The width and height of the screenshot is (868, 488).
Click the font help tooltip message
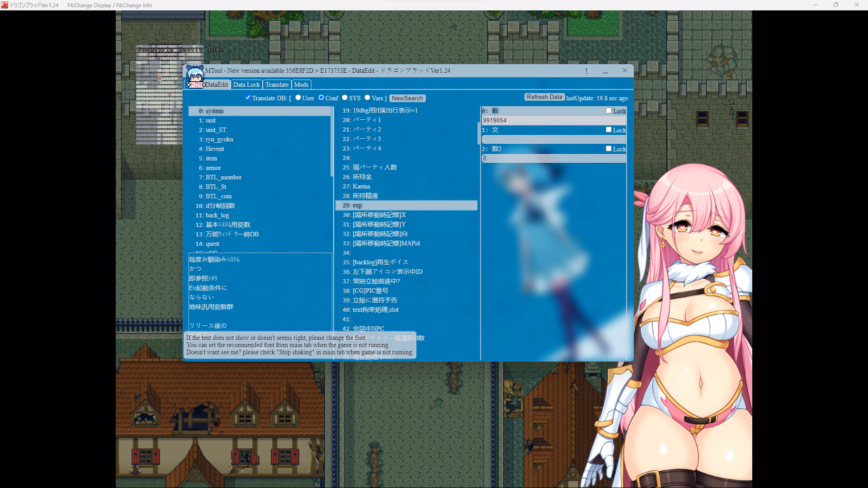[299, 345]
